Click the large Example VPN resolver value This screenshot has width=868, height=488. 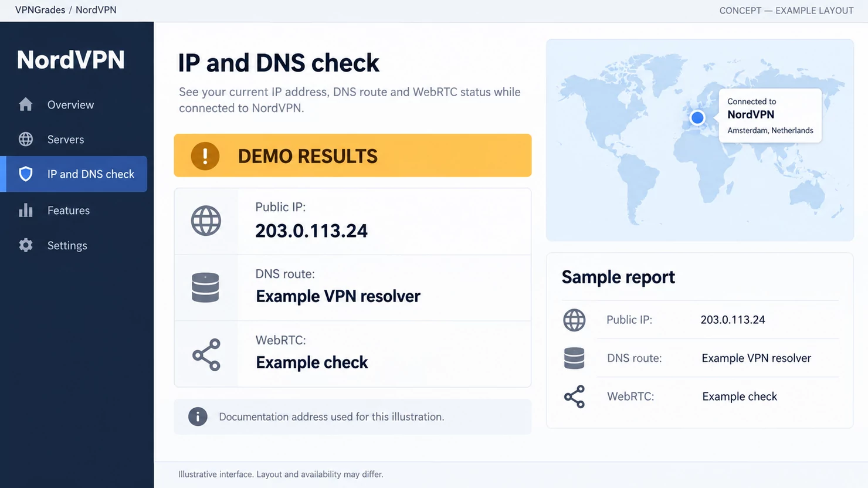coord(338,296)
